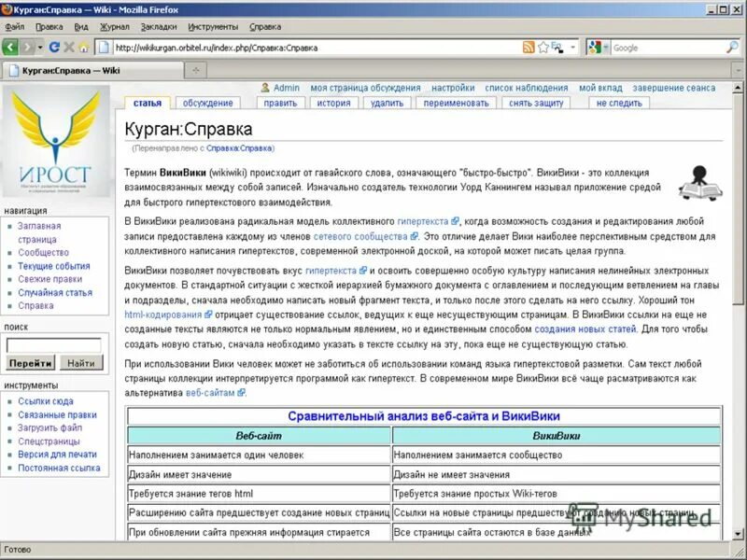Screen dimensions: 747x560
Task: Click the переименовать tab
Action: [456, 103]
